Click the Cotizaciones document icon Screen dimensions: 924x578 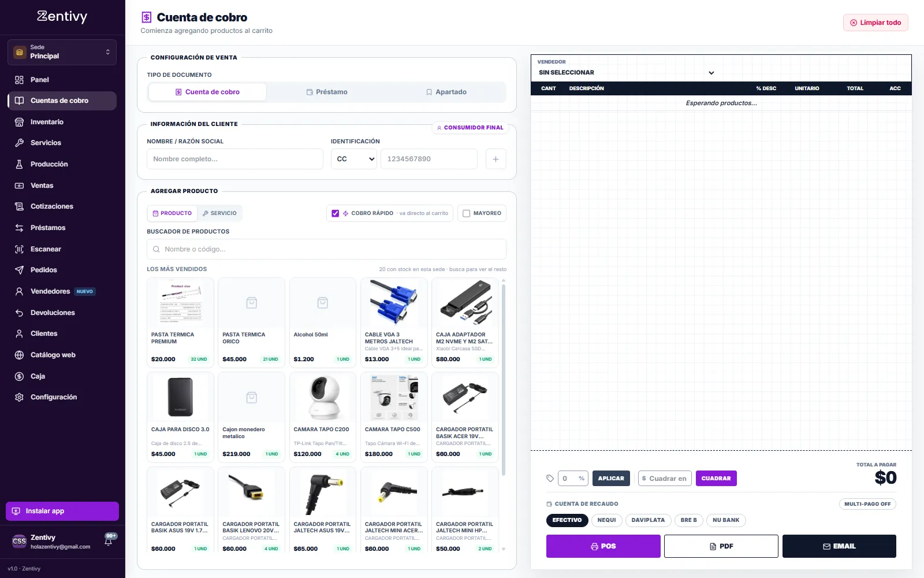coord(19,206)
